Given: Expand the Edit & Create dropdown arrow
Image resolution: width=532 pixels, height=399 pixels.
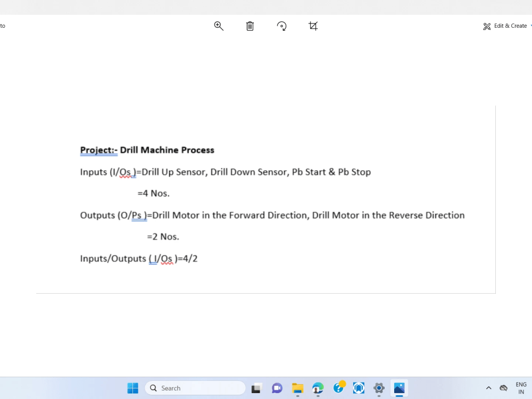Looking at the screenshot, I should click(530, 26).
